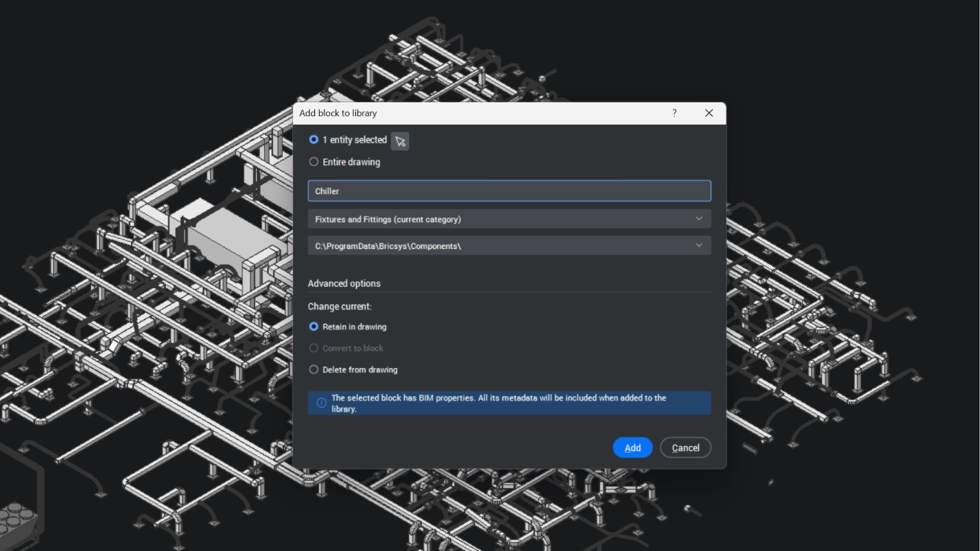
Task: Click the Cancel button
Action: click(685, 448)
